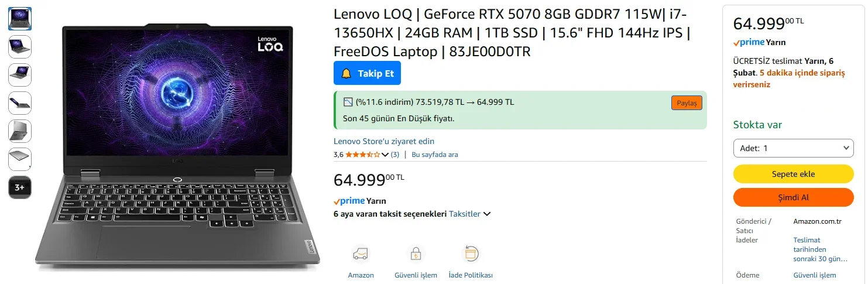Open the 3+ more images thumbnail

[x=20, y=187]
